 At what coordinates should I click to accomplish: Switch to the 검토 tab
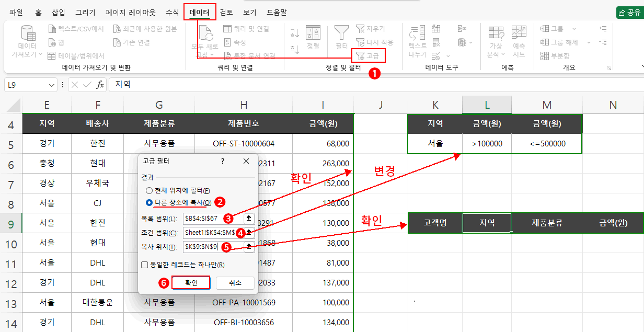[226, 12]
